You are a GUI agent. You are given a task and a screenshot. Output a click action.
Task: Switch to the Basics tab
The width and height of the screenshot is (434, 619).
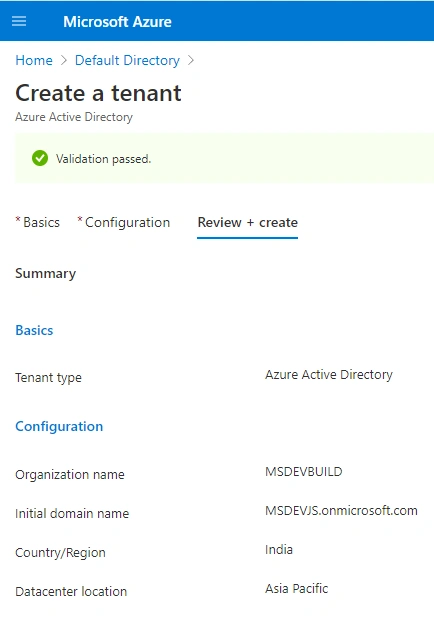(x=38, y=222)
